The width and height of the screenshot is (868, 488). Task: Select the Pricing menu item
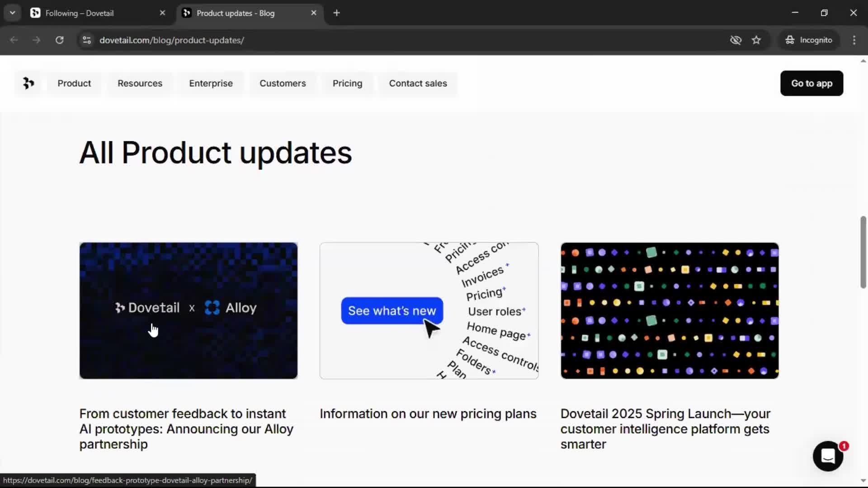(x=347, y=84)
